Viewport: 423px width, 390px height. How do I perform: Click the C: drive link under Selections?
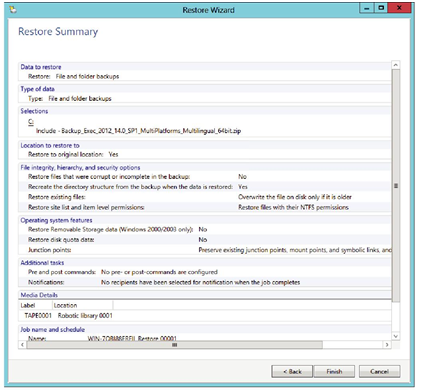click(x=31, y=122)
